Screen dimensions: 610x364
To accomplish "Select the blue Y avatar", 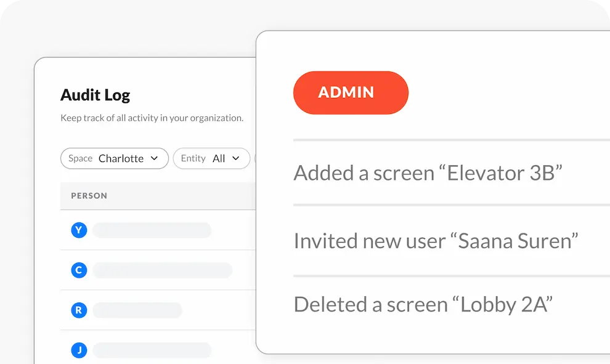I will point(79,230).
